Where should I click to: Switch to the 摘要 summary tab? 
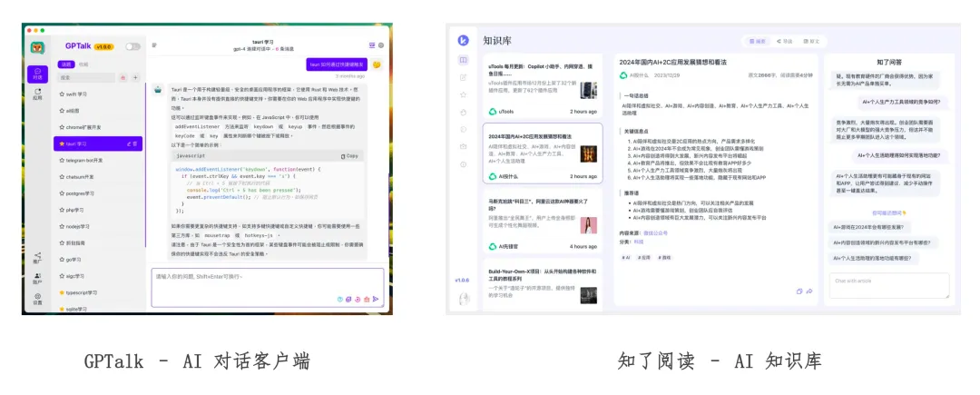click(x=758, y=41)
